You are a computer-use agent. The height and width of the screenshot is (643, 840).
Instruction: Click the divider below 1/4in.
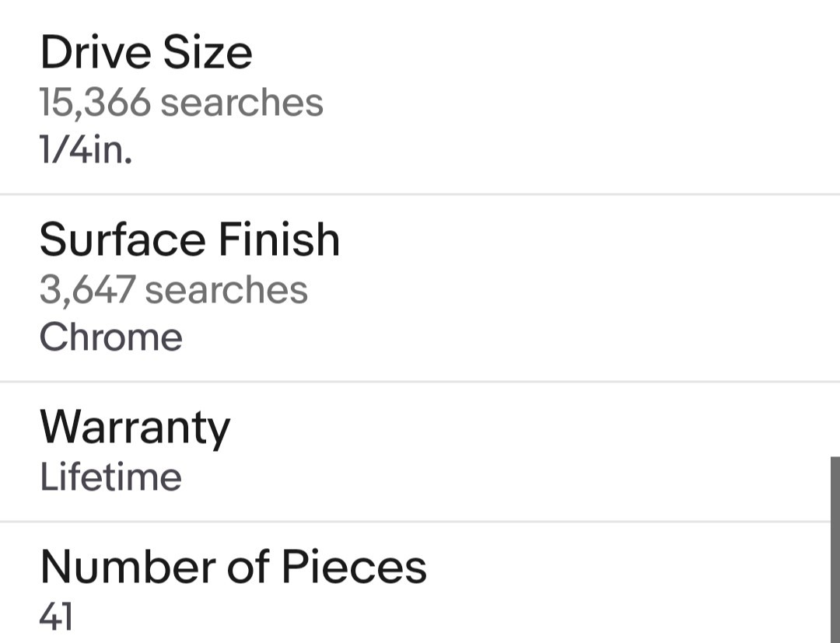pyautogui.click(x=420, y=194)
